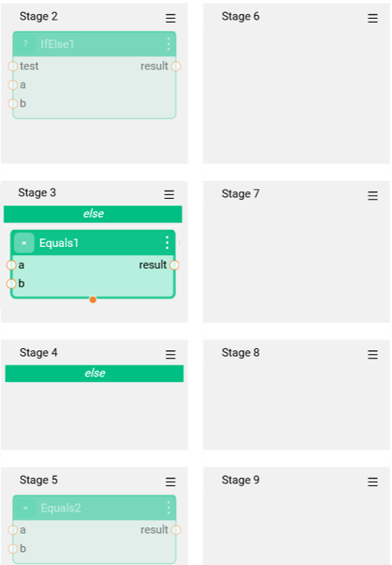Open the Stage 3 hamburger menu
This screenshot has height=565, width=392.
click(169, 195)
